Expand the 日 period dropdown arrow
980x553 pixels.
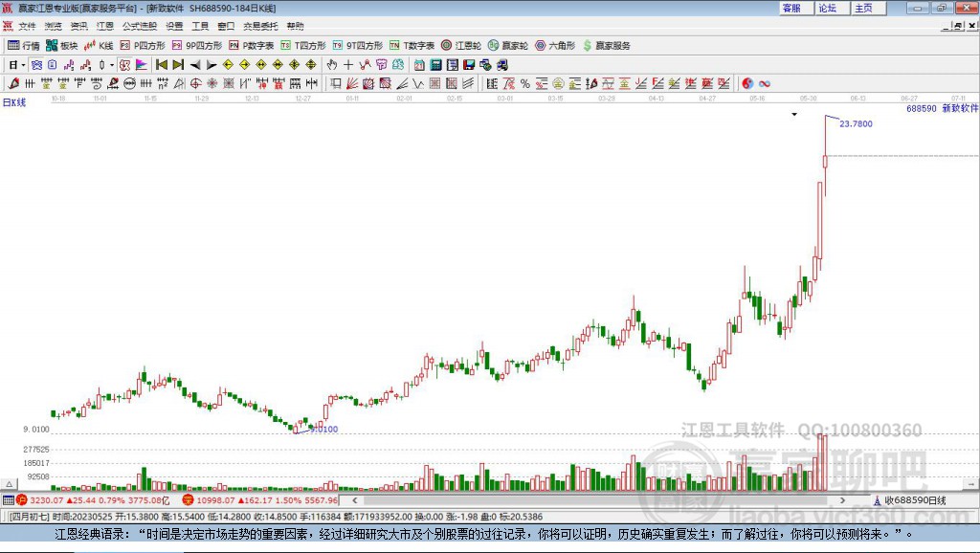tap(23, 65)
